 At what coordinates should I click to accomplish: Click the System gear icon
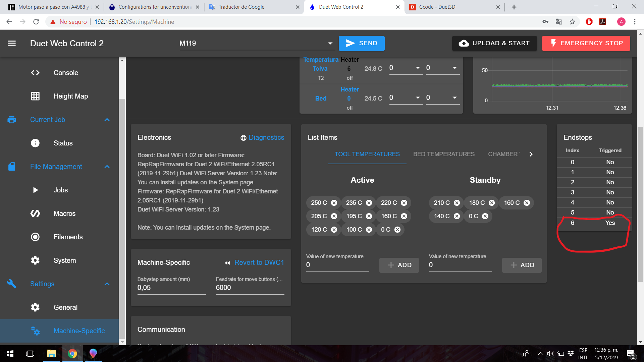point(35,260)
